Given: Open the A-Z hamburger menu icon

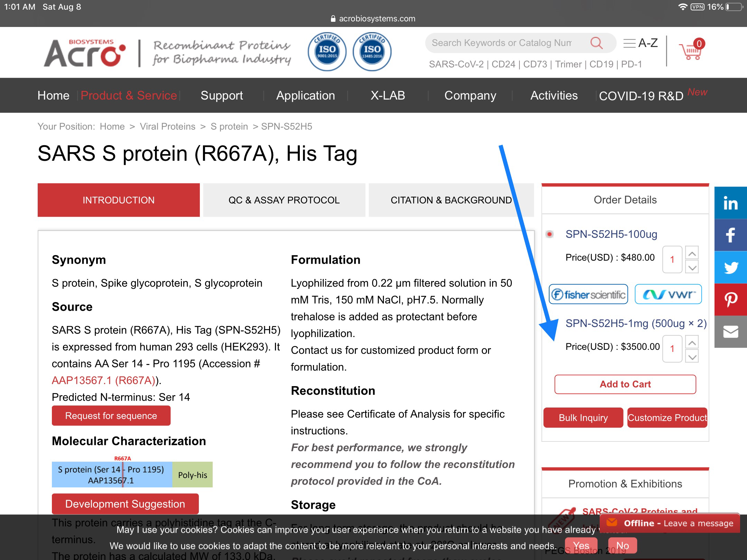Looking at the screenshot, I should pos(629,43).
